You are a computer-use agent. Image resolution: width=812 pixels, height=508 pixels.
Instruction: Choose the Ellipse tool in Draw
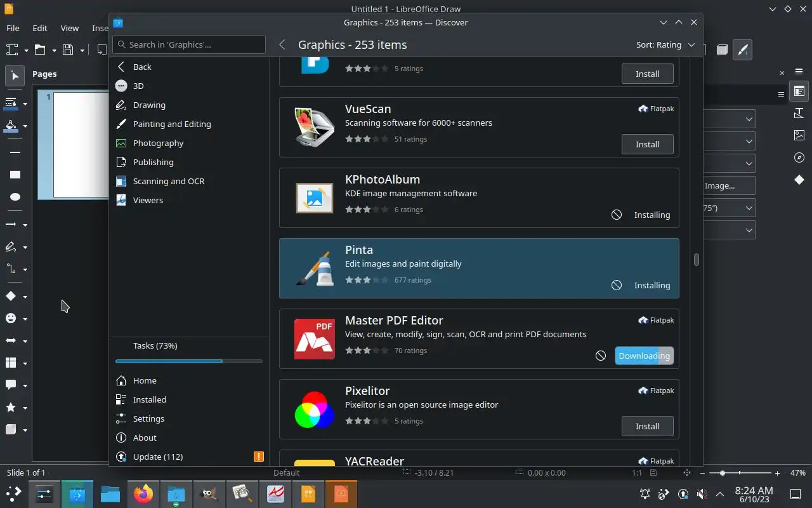[15, 197]
